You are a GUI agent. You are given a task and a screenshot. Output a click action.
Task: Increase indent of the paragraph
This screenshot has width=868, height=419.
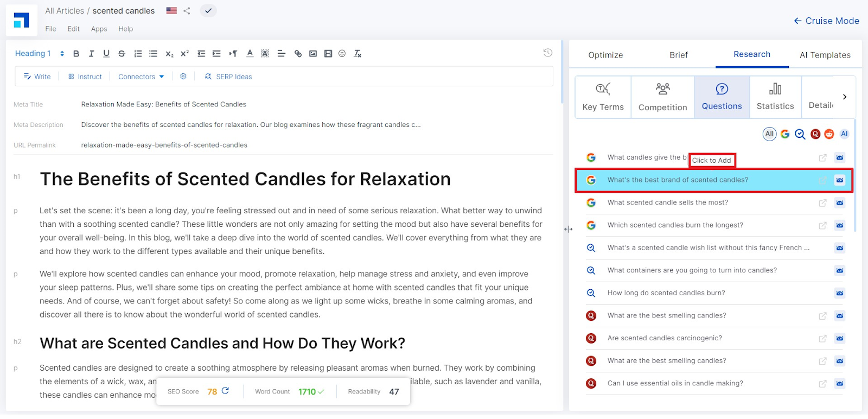pyautogui.click(x=216, y=54)
